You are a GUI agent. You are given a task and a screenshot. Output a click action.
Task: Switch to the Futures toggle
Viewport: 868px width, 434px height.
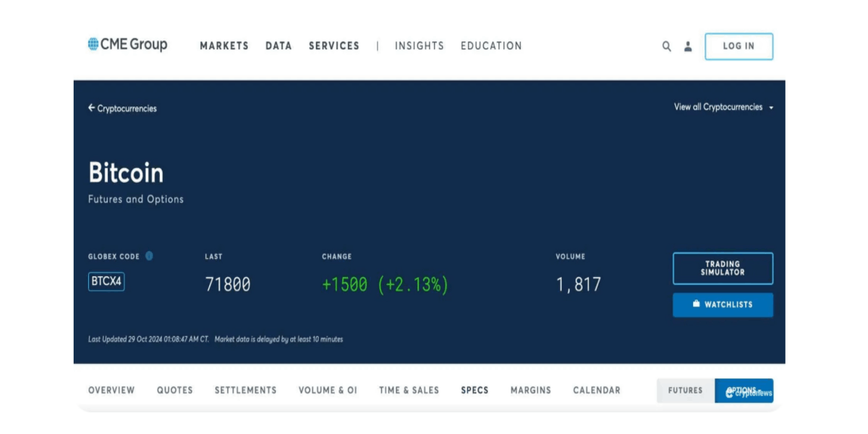[685, 391]
